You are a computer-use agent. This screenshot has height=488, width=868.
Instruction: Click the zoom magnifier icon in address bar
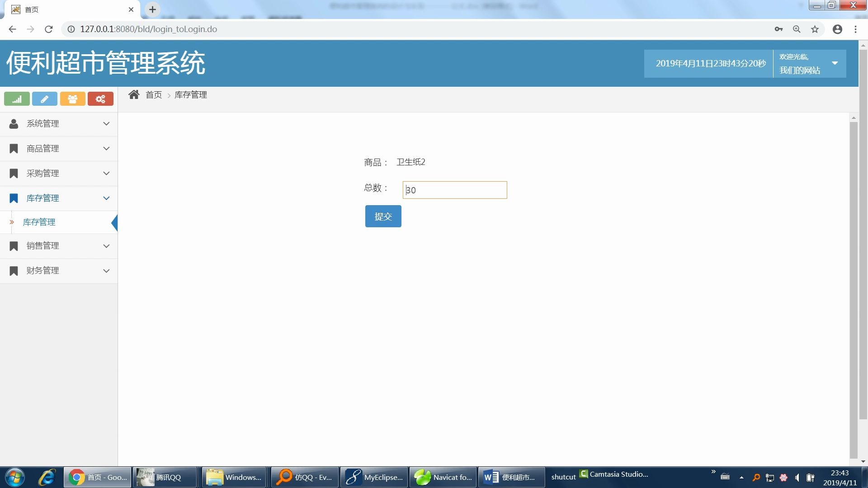coord(797,29)
